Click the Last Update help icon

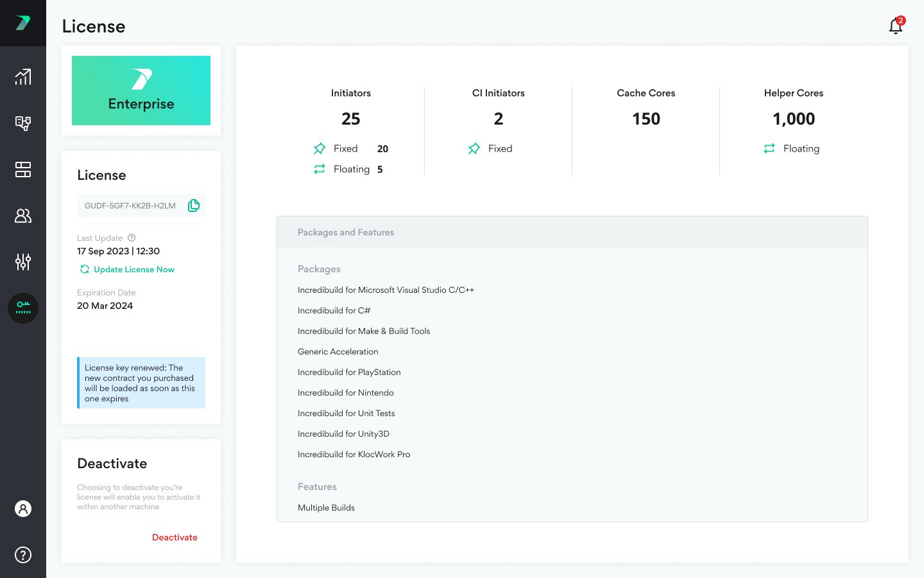point(132,238)
